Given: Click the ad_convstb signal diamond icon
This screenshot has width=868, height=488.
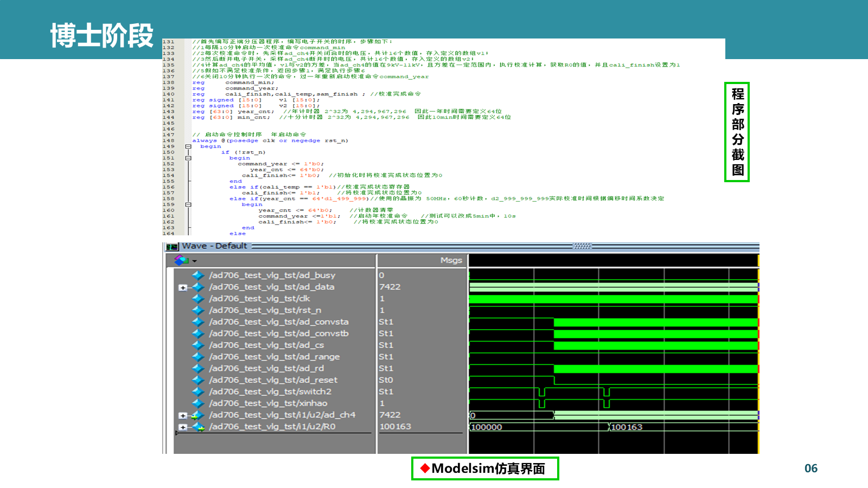Looking at the screenshot, I should (x=198, y=333).
